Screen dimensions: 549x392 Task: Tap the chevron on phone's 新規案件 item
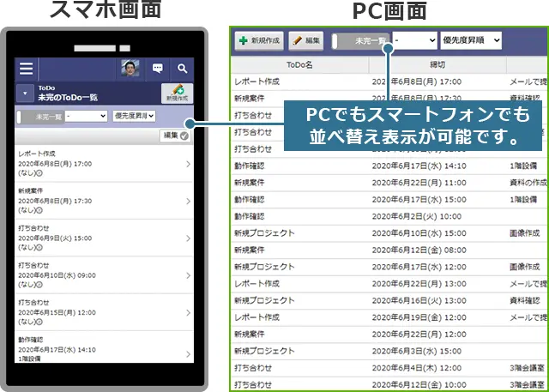click(x=188, y=202)
